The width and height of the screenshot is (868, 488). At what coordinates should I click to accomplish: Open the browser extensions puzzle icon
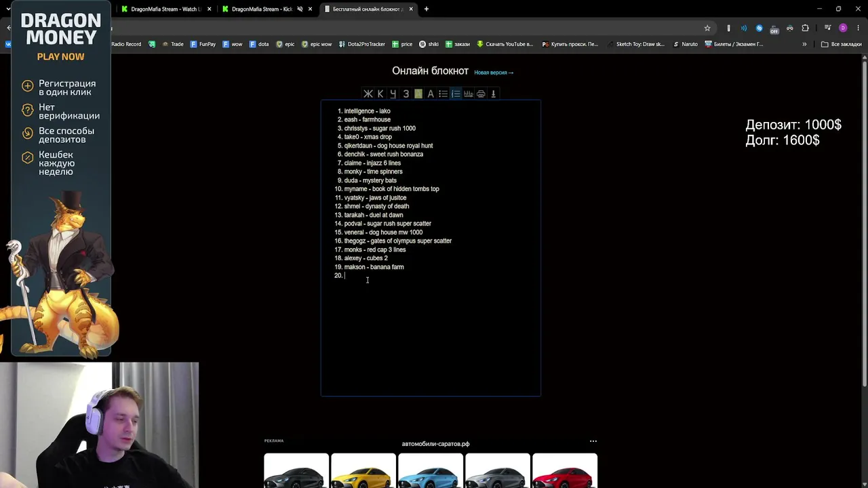805,28
